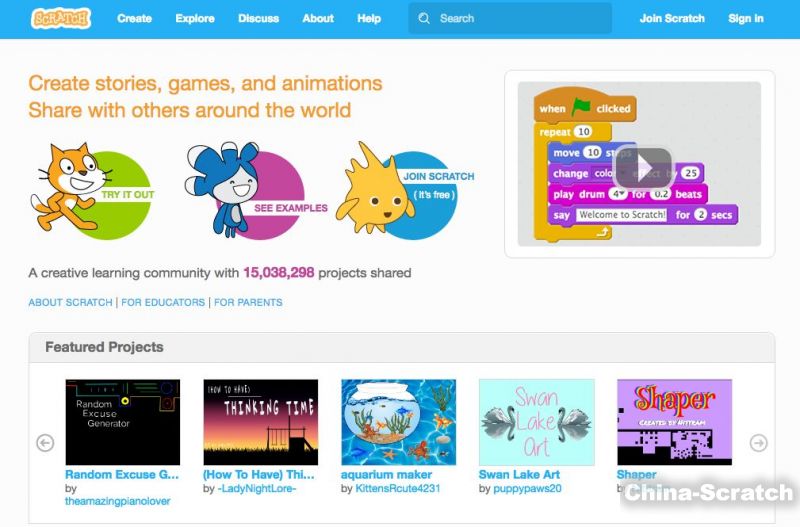Open the Help section
The height and width of the screenshot is (527, 800).
pyautogui.click(x=369, y=18)
